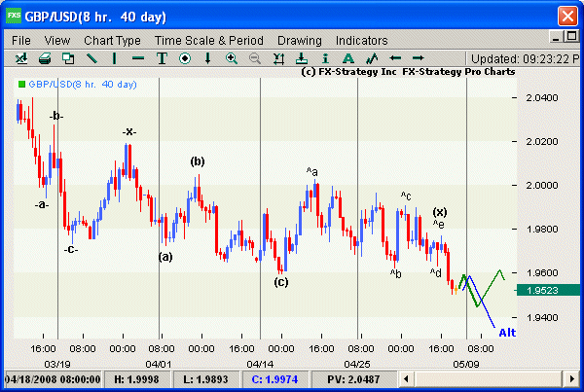584x392 pixels.
Task: Click the inner window minimize button
Action: [x=556, y=37]
